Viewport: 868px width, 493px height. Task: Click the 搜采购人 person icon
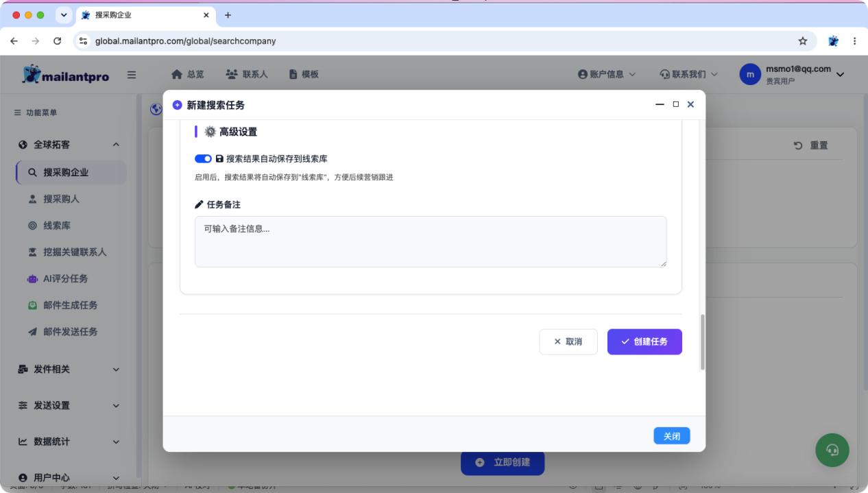(x=32, y=199)
